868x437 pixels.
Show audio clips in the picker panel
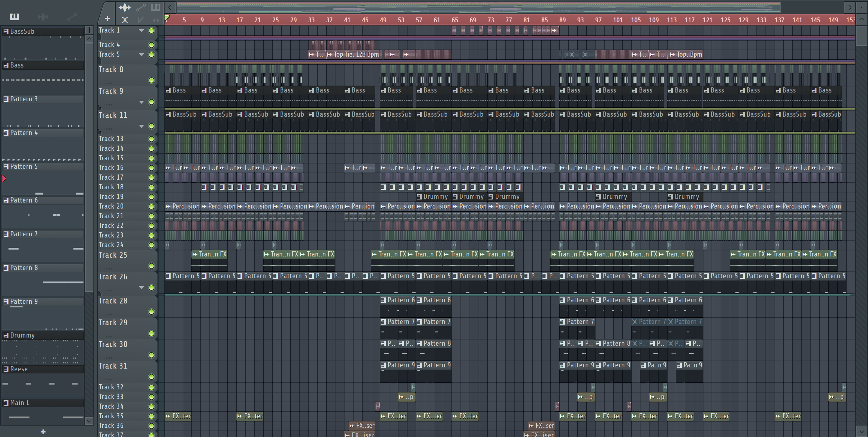click(x=43, y=16)
